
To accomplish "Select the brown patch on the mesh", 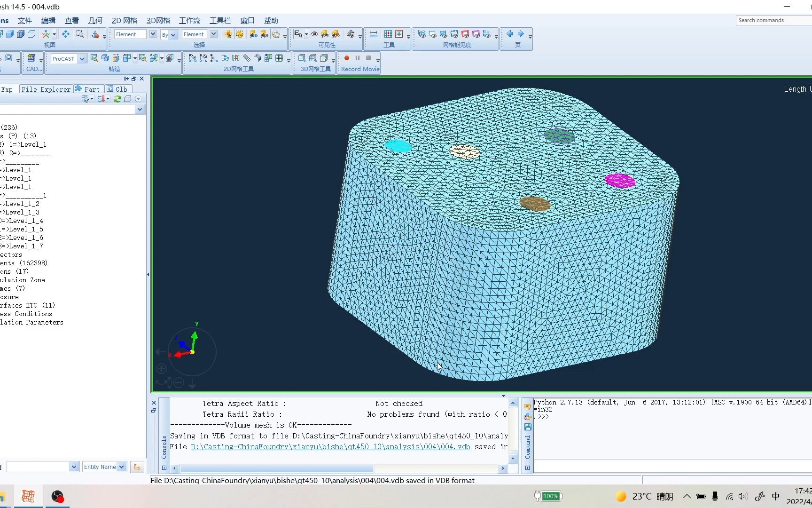I will (x=535, y=204).
